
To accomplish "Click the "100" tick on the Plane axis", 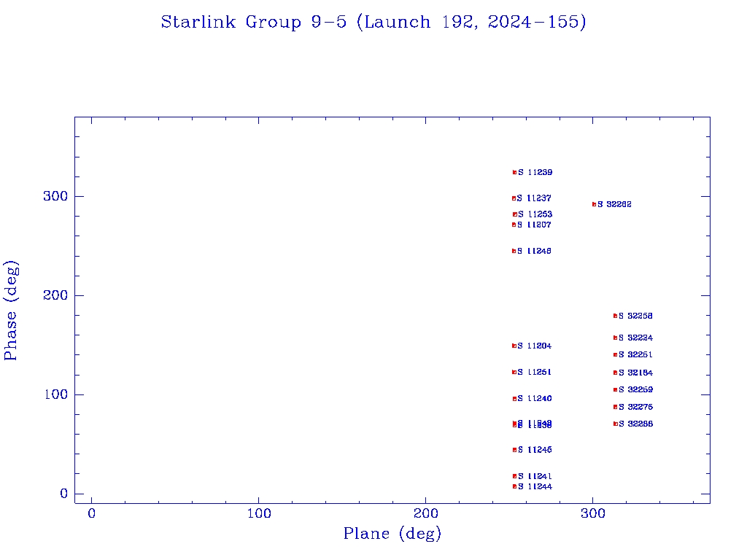I will 259,513.
